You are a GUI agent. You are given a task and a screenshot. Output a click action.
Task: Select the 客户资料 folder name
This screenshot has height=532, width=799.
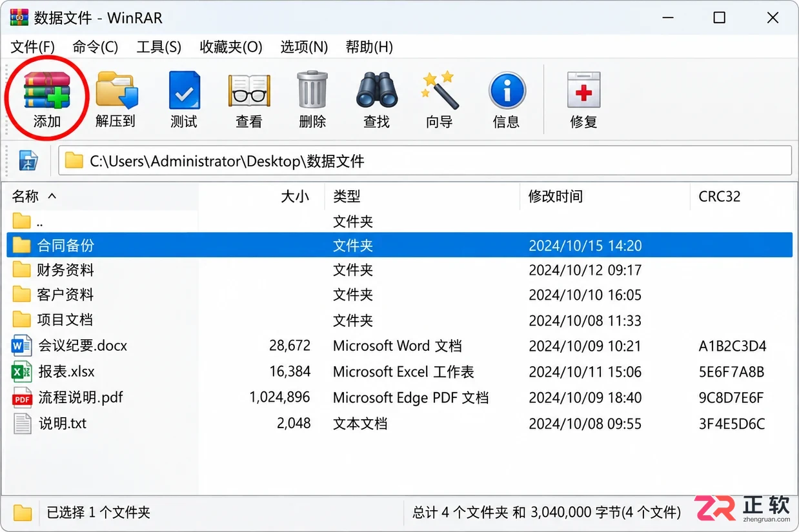[65, 295]
